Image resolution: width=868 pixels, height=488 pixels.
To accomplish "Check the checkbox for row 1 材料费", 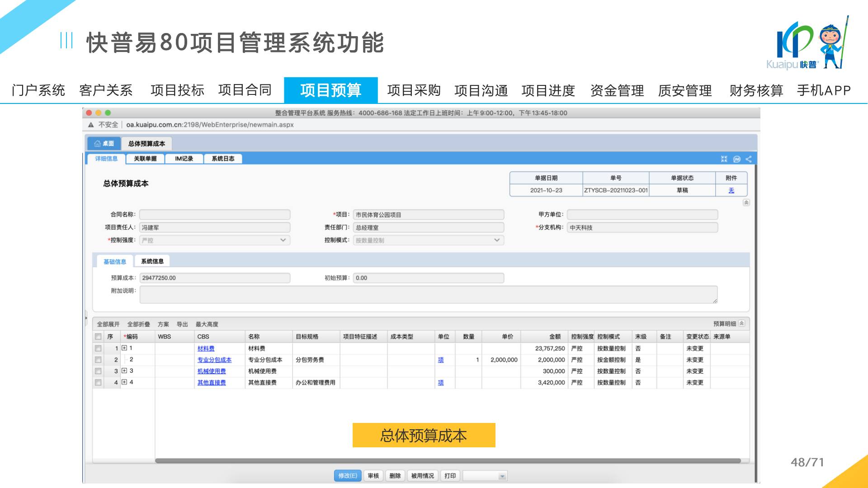I will click(98, 348).
